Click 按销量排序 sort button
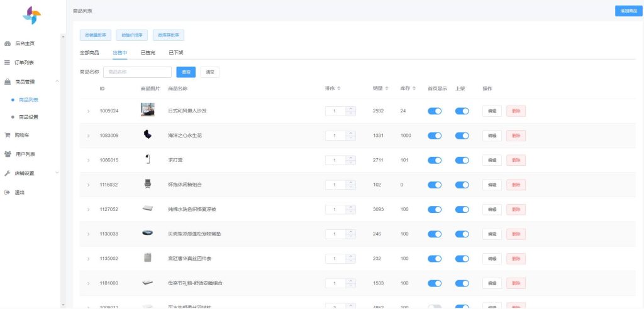644x309 pixels. (x=96, y=35)
